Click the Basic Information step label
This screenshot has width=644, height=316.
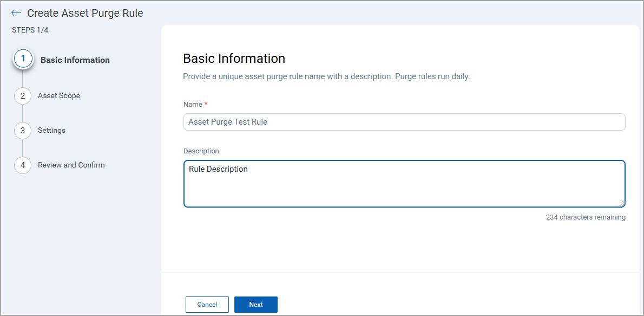tap(75, 60)
